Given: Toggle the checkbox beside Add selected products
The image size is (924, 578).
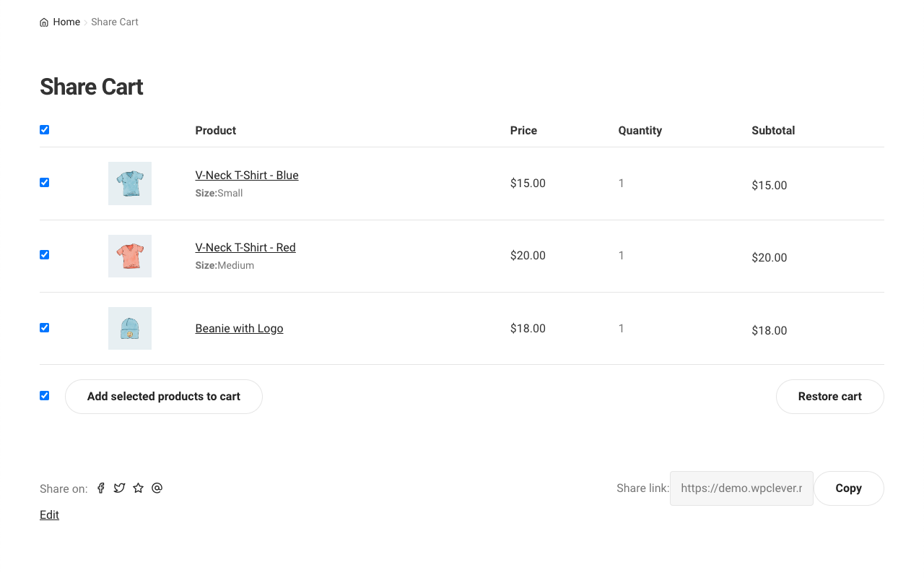Looking at the screenshot, I should pos(45,396).
